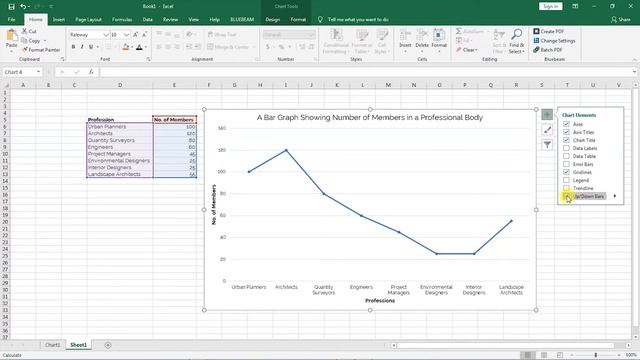Open the Paste options dropdown arrow
This screenshot has width=640, height=360.
pyautogui.click(x=11, y=51)
